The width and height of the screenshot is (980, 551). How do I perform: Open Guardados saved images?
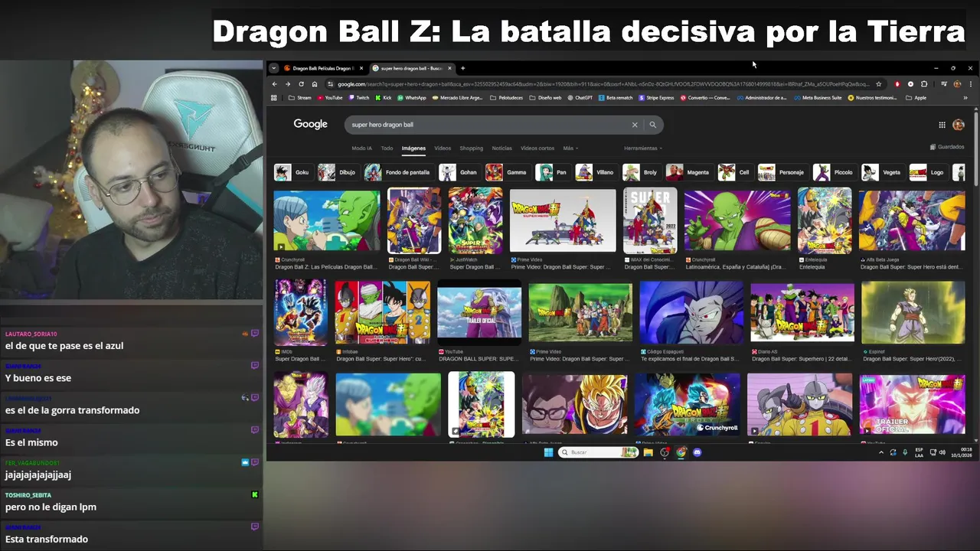(x=947, y=147)
